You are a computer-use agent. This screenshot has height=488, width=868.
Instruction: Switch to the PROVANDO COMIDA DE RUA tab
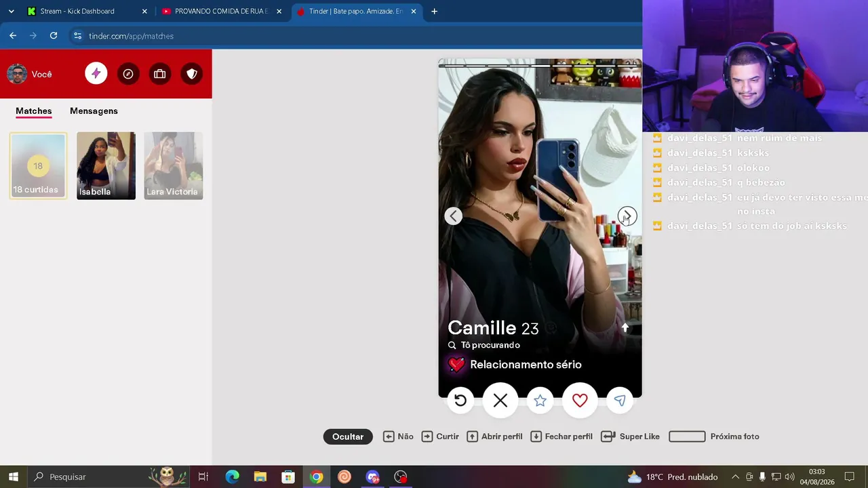pyautogui.click(x=221, y=12)
